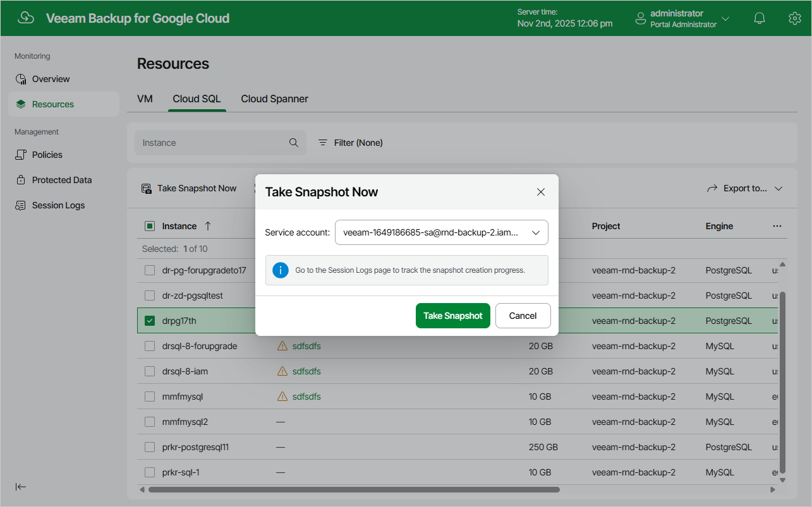Open Resources in sidebar
812x507 pixels.
click(x=63, y=104)
